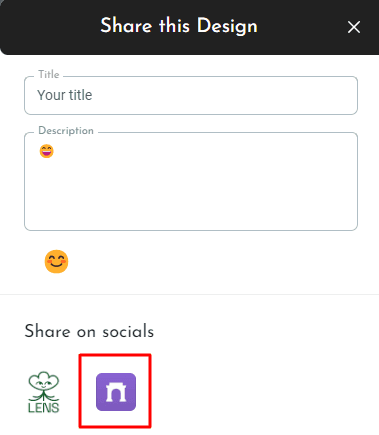Click the "Description" field label

(66, 130)
